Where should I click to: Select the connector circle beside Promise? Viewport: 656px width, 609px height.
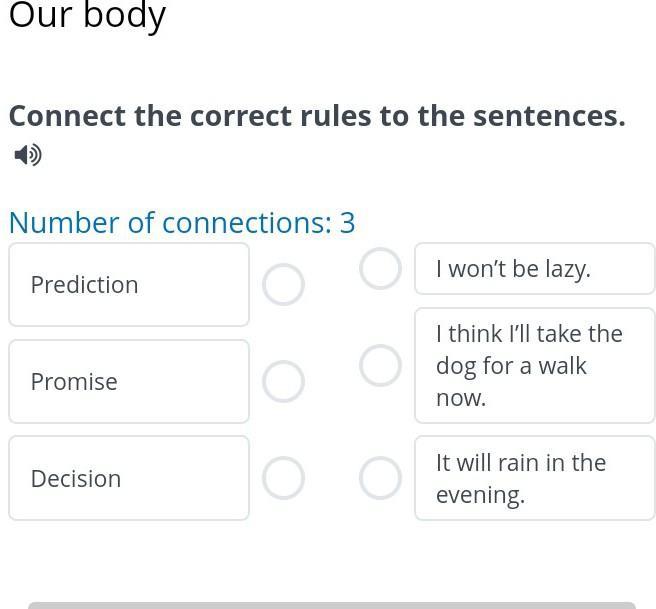coord(283,381)
